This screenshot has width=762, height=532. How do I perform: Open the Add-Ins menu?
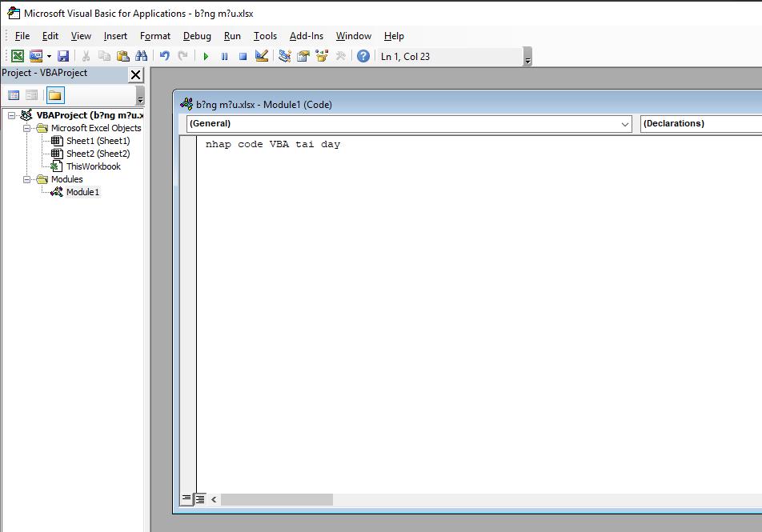tap(306, 36)
